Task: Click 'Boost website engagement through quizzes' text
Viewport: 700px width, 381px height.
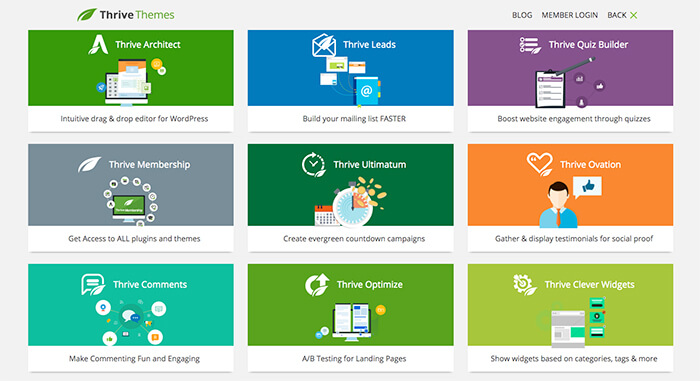Action: [x=574, y=119]
